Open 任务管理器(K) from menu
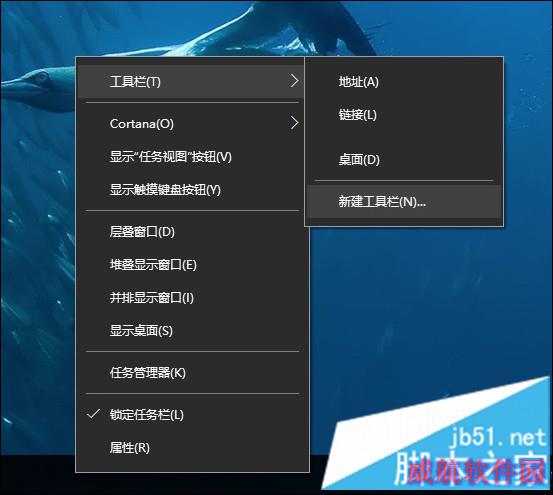The image size is (553, 495). [x=191, y=373]
